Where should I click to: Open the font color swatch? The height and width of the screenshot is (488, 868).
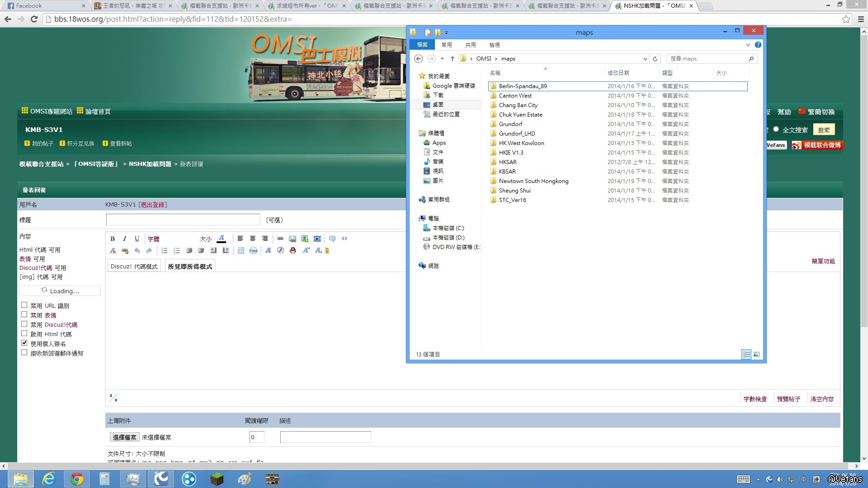(221, 239)
